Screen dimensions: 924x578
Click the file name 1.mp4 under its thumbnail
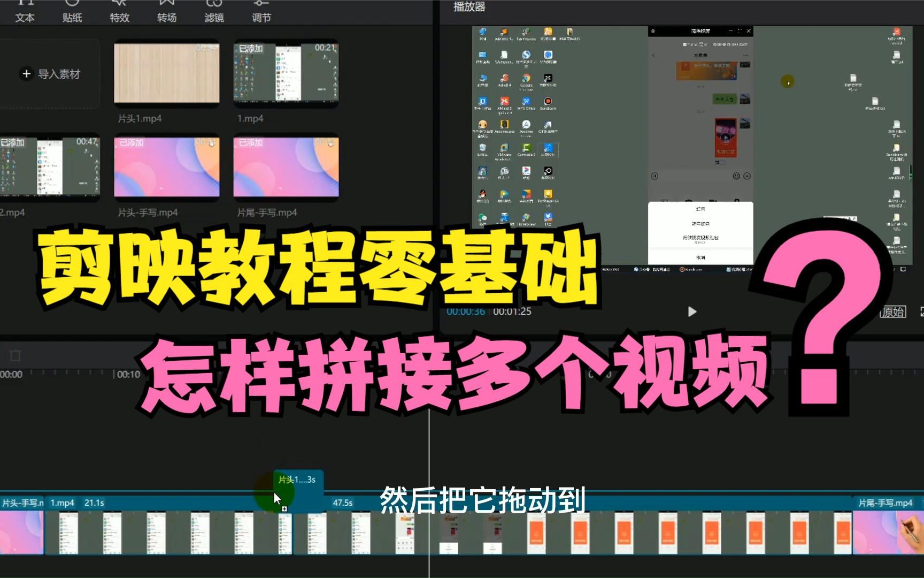[x=250, y=118]
